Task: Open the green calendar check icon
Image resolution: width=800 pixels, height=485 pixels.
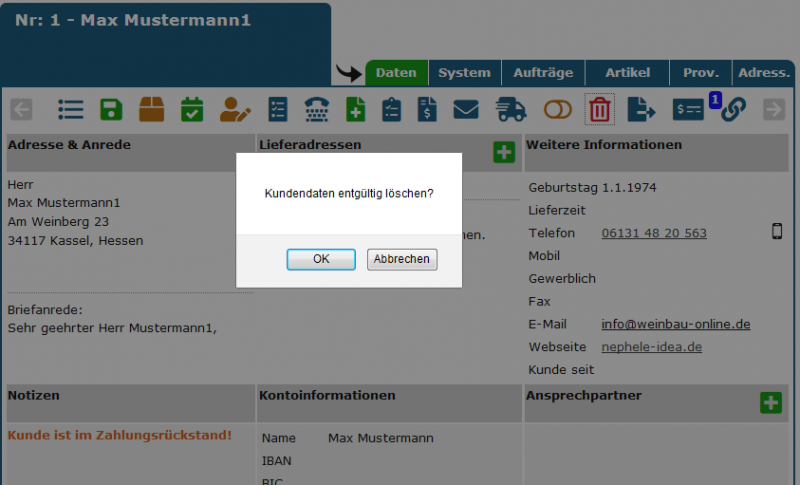Action: click(192, 109)
